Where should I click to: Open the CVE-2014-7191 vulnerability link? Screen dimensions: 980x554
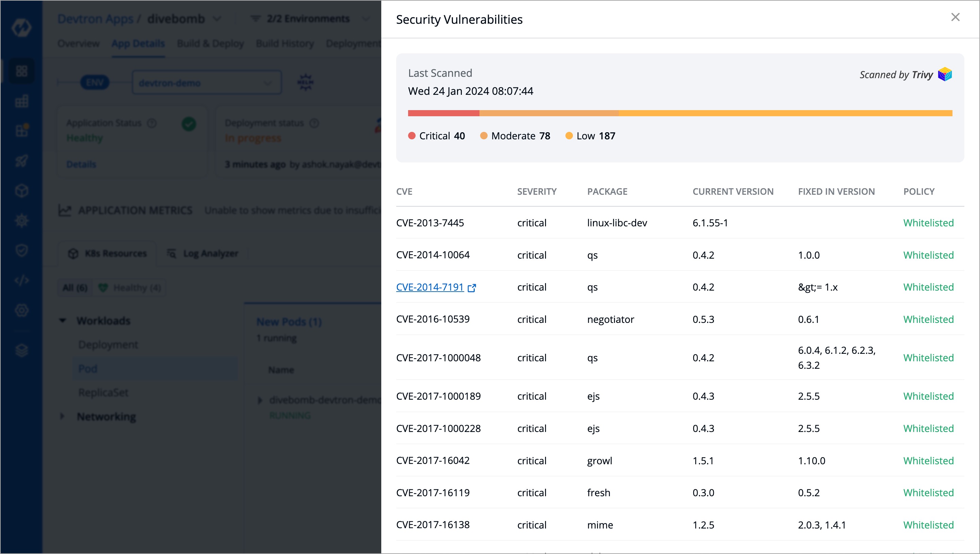pos(430,287)
